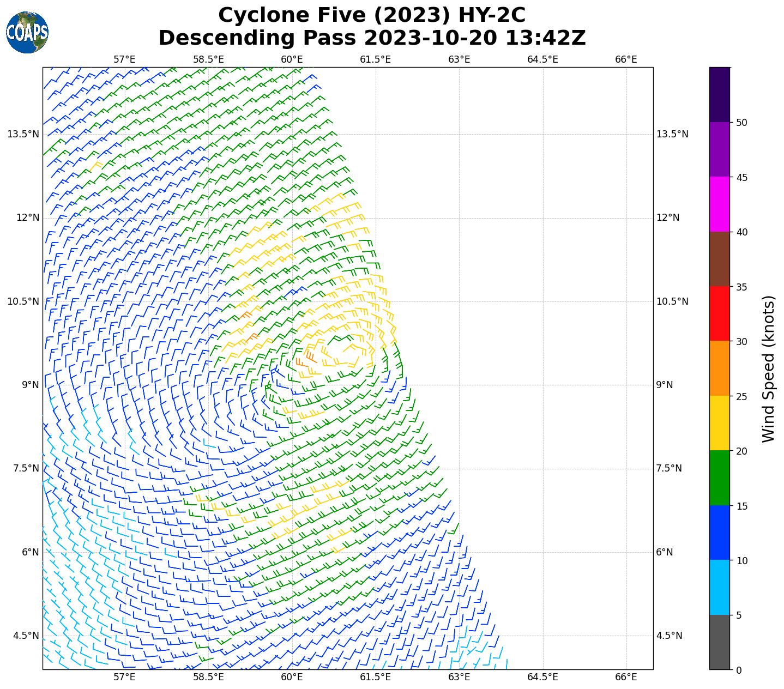This screenshot has width=784, height=689.
Task: Select the green 15–20 knots color band
Action: click(x=720, y=478)
